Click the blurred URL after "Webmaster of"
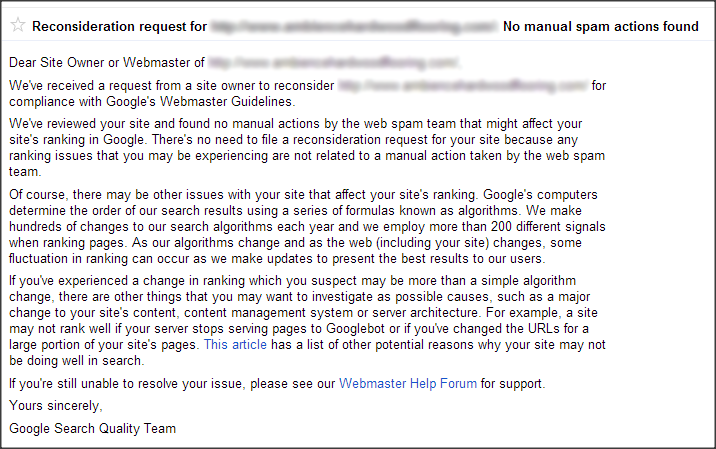Viewport: 716px width, 449px height. [334, 63]
